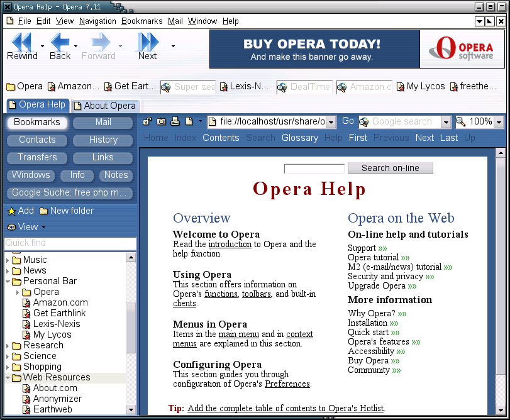Toggle the Transfers panel button

37,157
